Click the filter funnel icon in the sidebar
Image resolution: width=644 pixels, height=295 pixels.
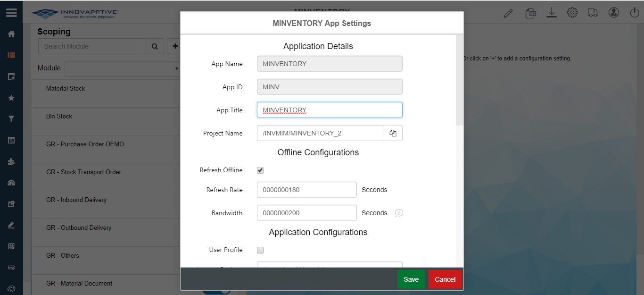(11, 119)
